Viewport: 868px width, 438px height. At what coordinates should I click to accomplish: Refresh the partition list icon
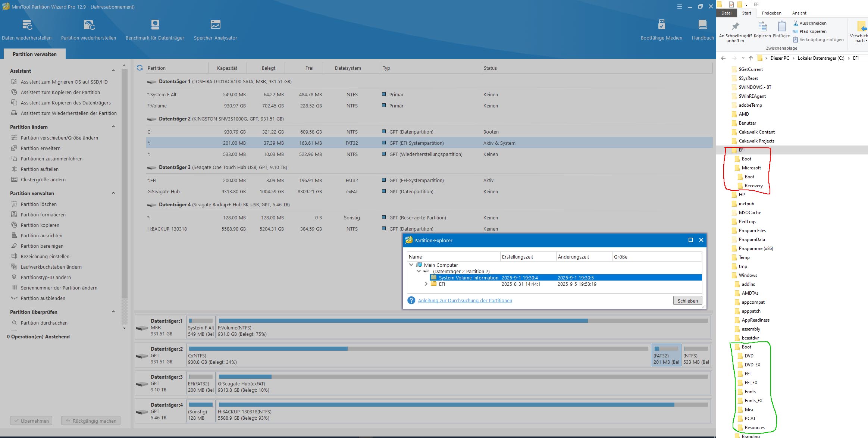(140, 68)
